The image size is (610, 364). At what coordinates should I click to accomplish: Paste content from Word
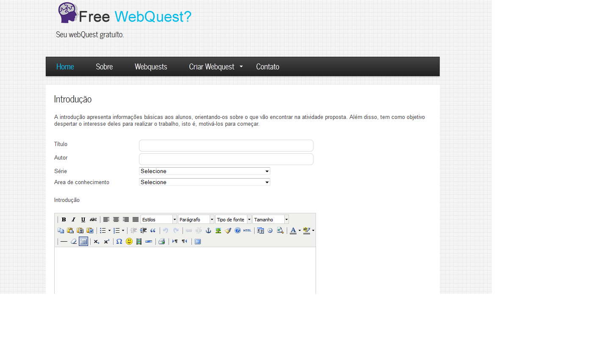[x=90, y=230]
